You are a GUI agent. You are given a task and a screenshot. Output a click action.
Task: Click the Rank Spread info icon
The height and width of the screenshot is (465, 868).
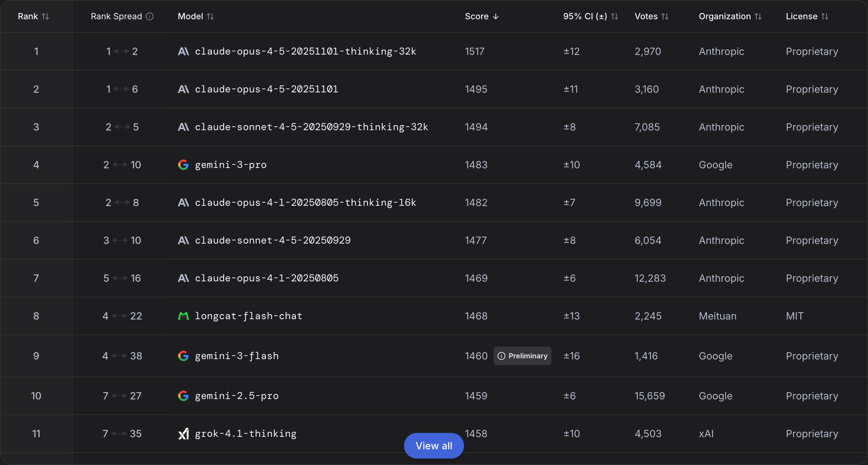click(x=150, y=16)
